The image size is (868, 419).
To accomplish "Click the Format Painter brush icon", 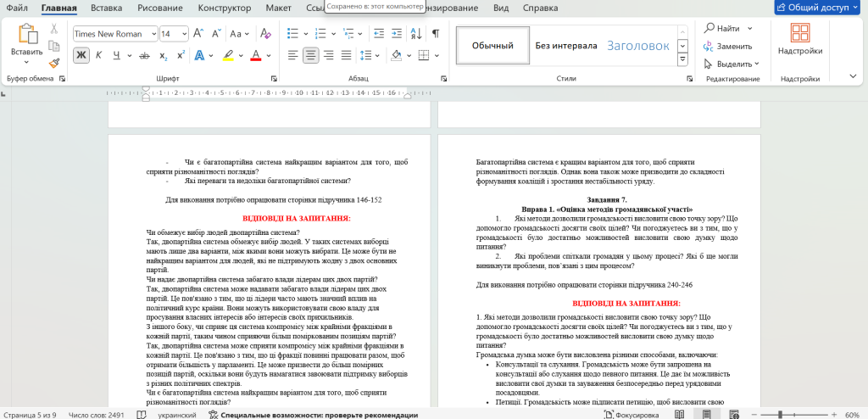I will pos(54,62).
